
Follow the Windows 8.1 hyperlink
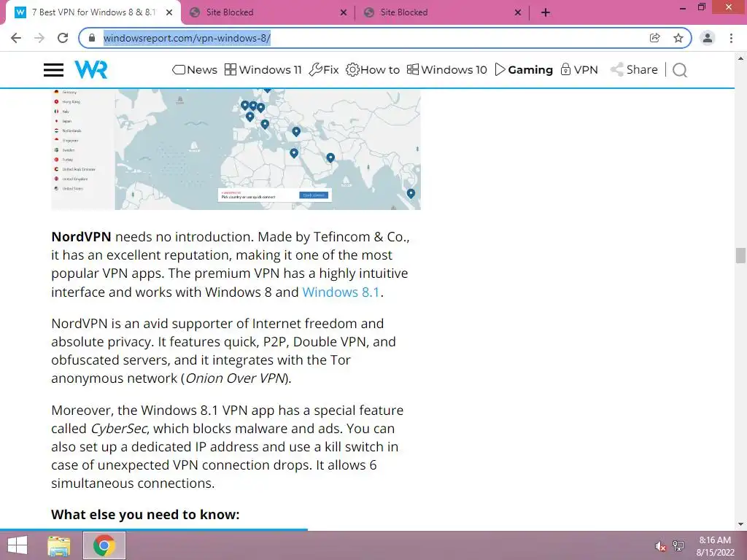(x=341, y=292)
